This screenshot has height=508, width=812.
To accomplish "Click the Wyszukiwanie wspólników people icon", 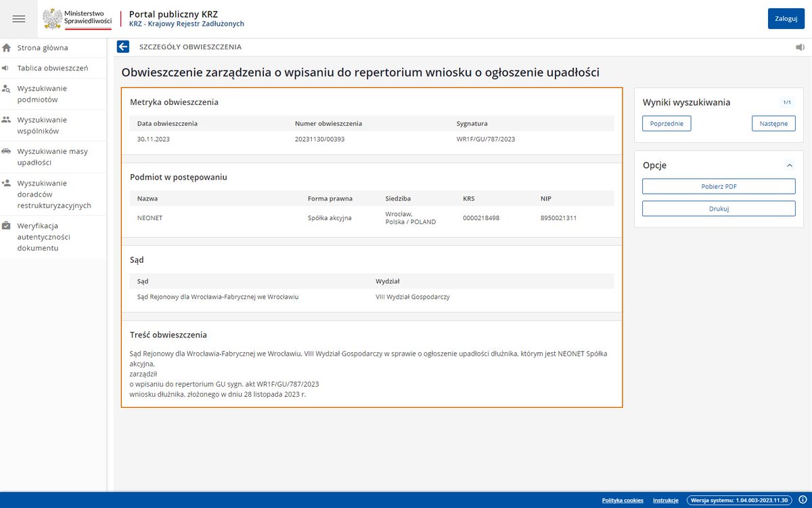I will 7,120.
